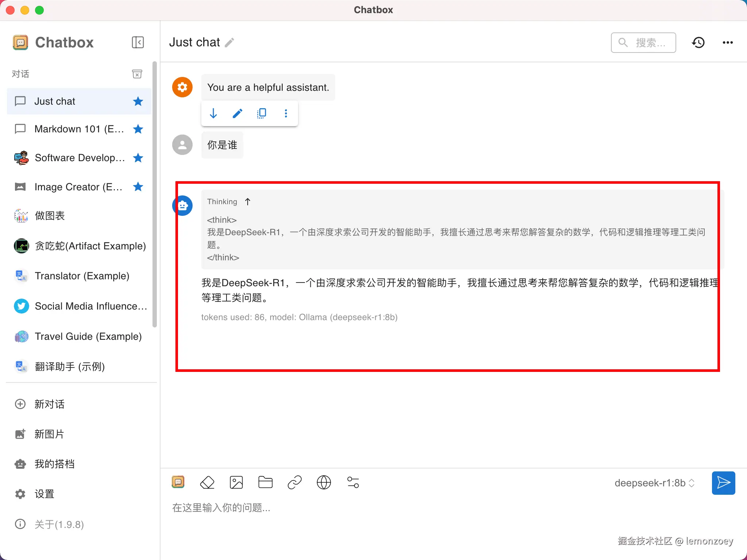The image size is (747, 560).
Task: Click the link attachment icon
Action: point(294,483)
